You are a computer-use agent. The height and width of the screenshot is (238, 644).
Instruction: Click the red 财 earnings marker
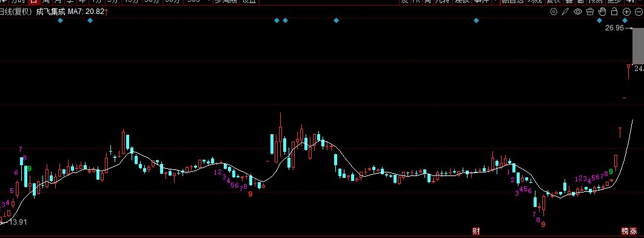[x=476, y=231]
